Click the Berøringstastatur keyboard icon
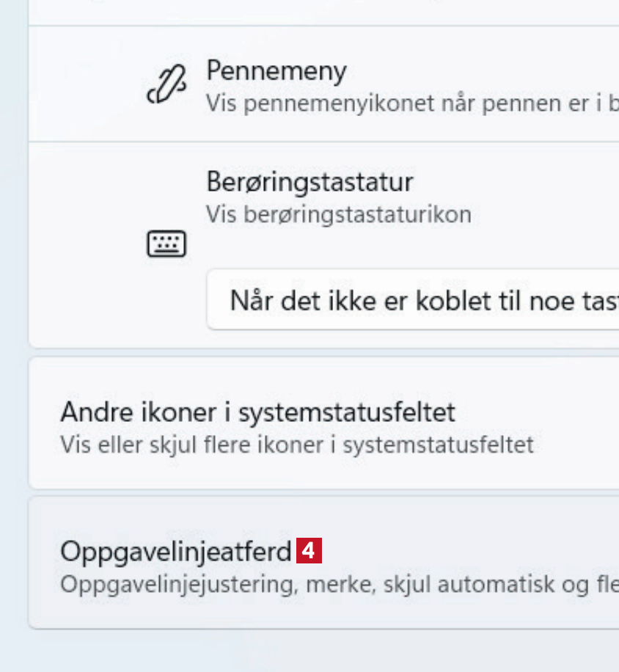 pyautogui.click(x=166, y=244)
